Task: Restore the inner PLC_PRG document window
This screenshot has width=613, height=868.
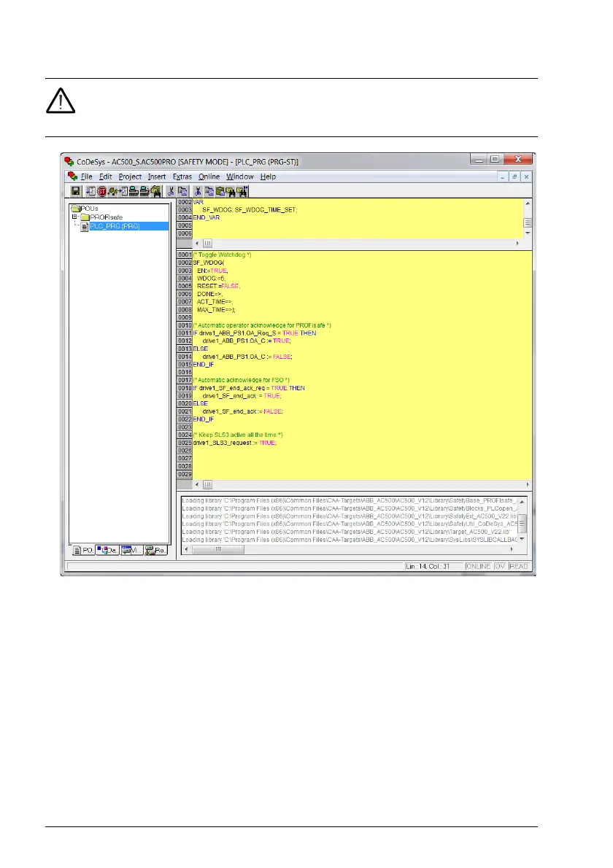Action: tap(514, 177)
